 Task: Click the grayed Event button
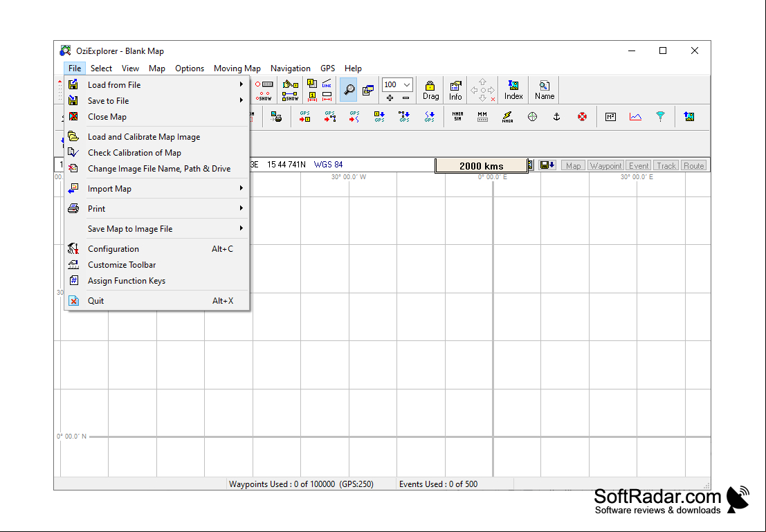[x=639, y=165]
